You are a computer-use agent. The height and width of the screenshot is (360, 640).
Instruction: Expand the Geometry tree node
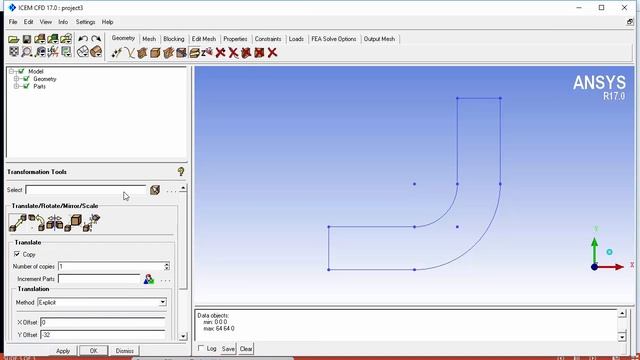(16, 79)
